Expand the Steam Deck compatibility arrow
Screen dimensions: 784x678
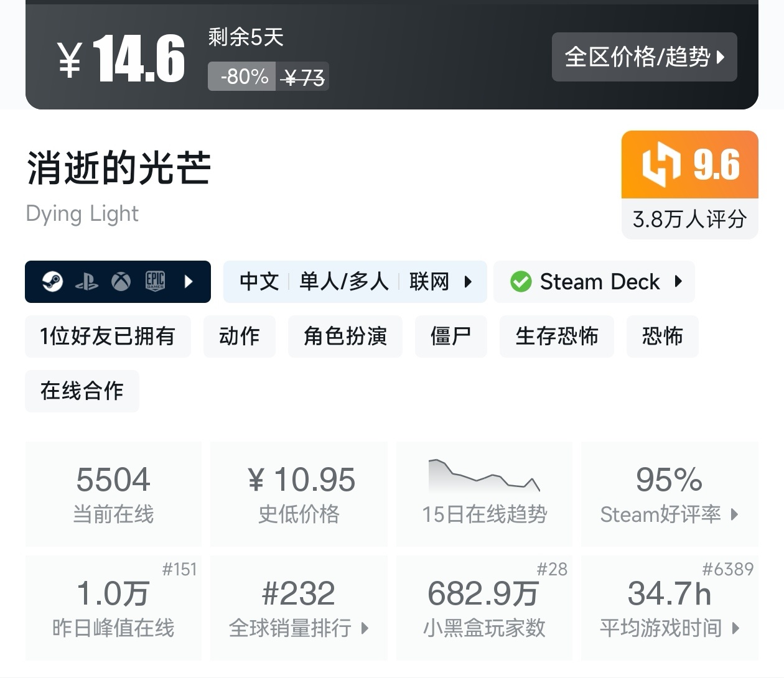click(x=678, y=282)
